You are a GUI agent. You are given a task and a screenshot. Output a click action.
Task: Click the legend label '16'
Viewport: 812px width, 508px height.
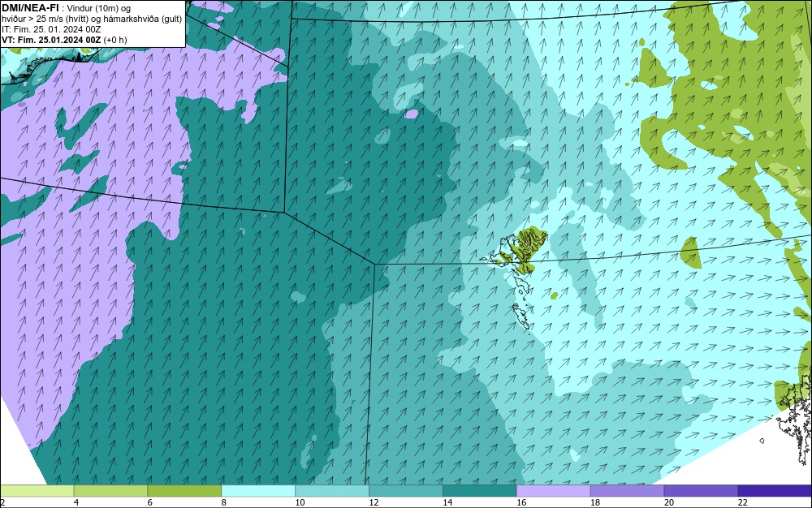521,502
